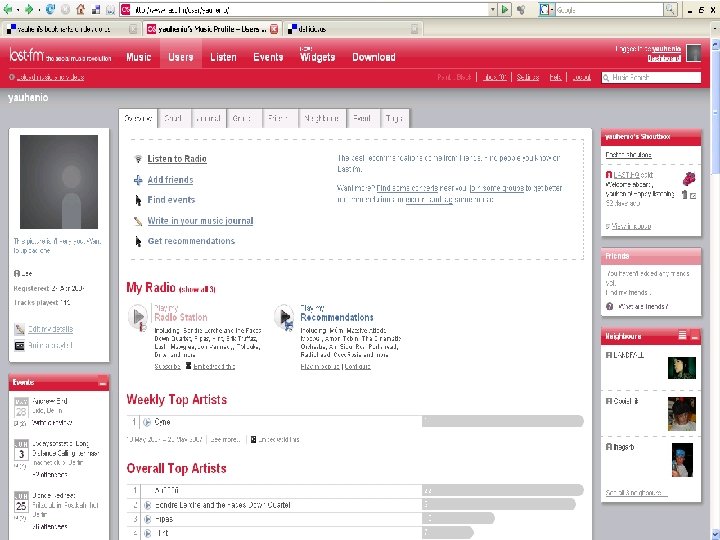The width and height of the screenshot is (720, 540).
Task: Open the Events navigation menu
Action: [x=268, y=57]
